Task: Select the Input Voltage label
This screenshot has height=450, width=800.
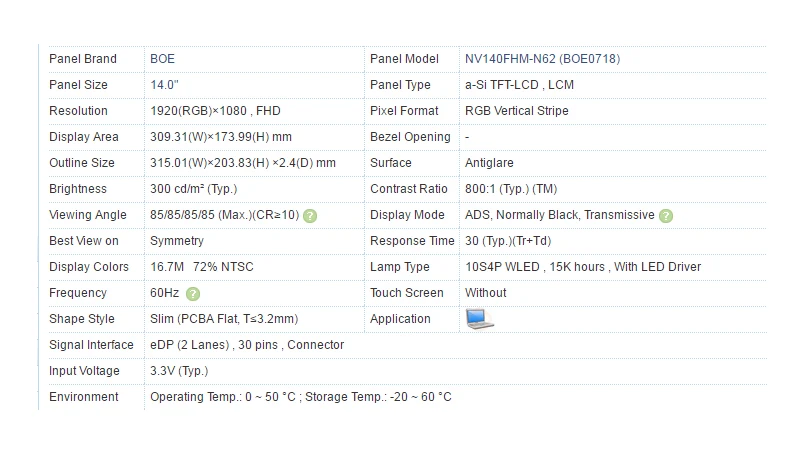Action: coord(84,371)
